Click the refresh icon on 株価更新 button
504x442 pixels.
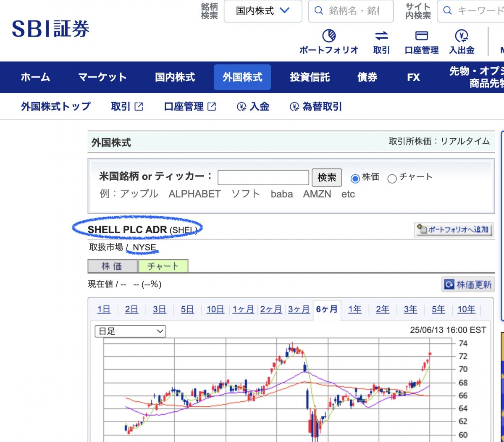449,284
